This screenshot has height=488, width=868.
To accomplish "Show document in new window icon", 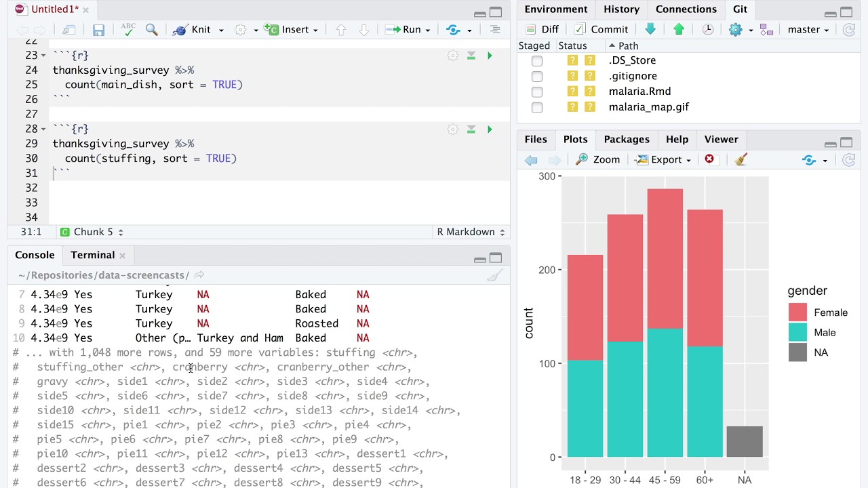I will pos(68,30).
